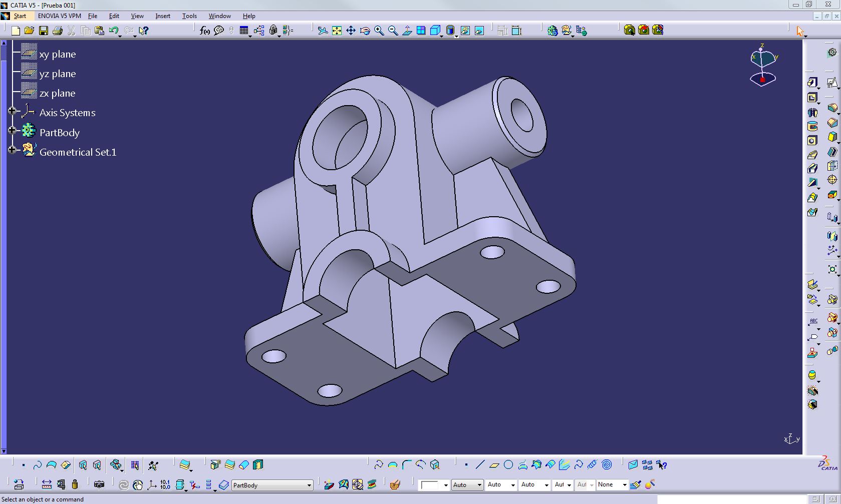Swap visible space icon

(x=479, y=31)
